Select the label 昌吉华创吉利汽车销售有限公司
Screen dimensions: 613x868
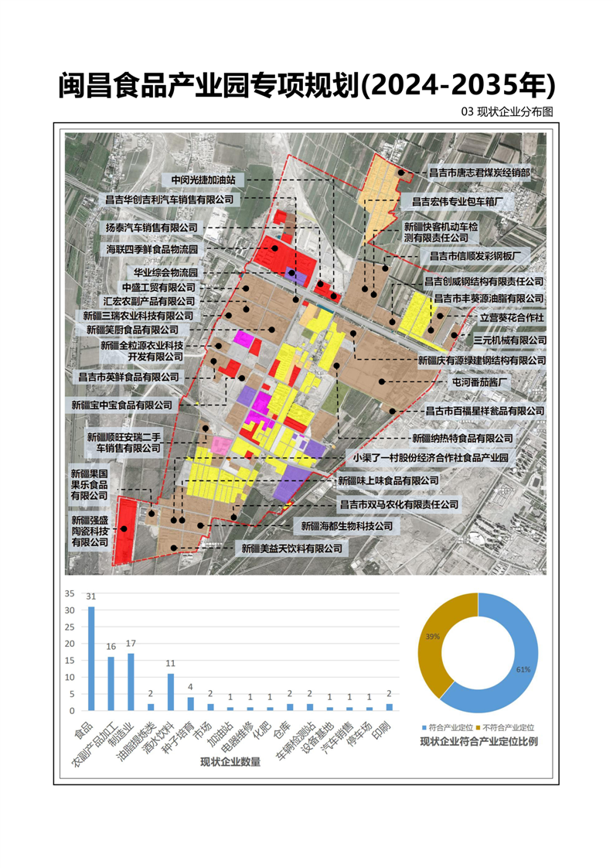point(169,200)
